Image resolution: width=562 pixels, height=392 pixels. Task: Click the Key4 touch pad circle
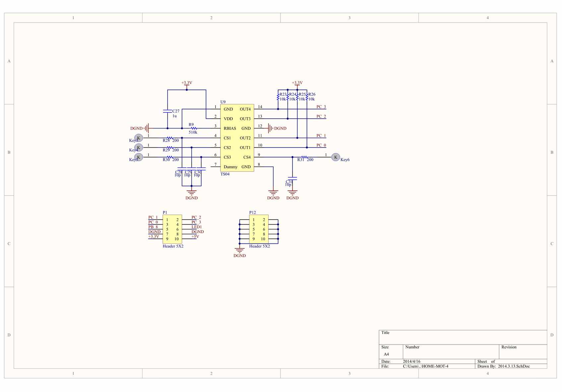[139, 147]
